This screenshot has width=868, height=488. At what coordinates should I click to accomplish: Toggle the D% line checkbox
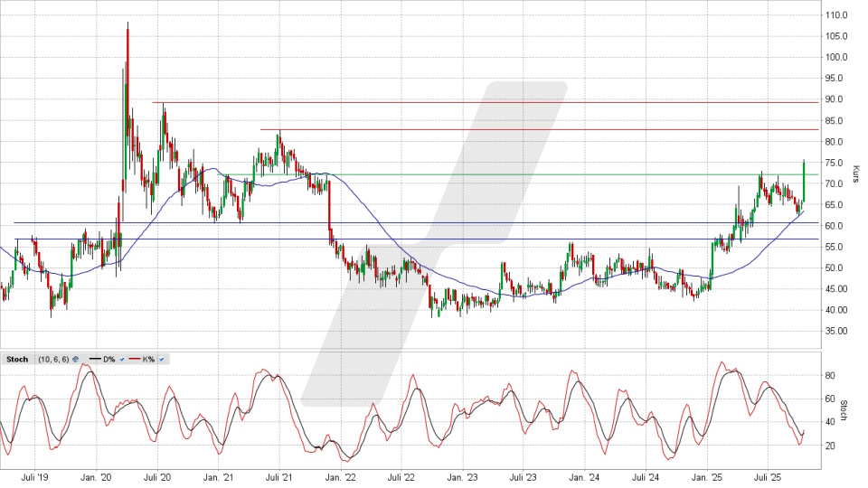121,360
